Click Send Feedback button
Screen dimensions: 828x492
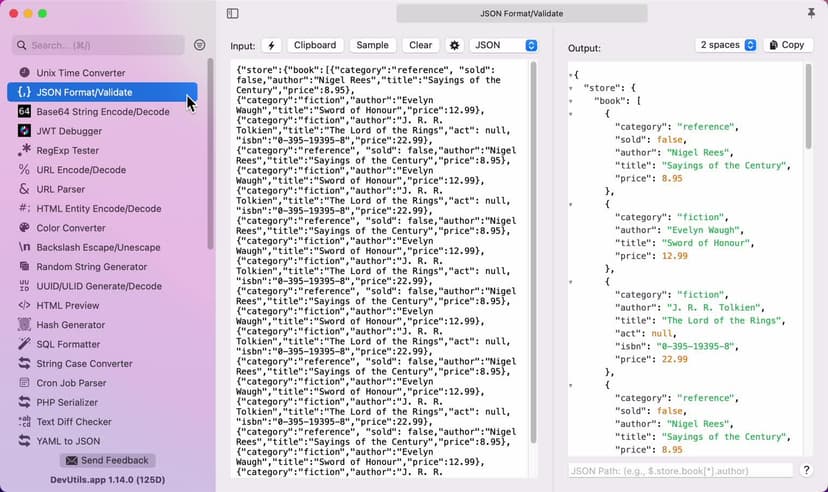[107, 460]
